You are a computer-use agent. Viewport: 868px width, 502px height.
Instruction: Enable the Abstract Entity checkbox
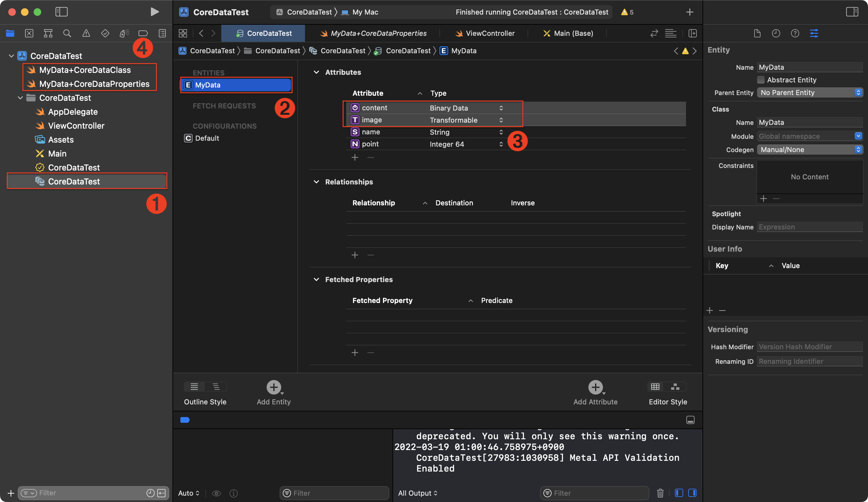pyautogui.click(x=761, y=80)
